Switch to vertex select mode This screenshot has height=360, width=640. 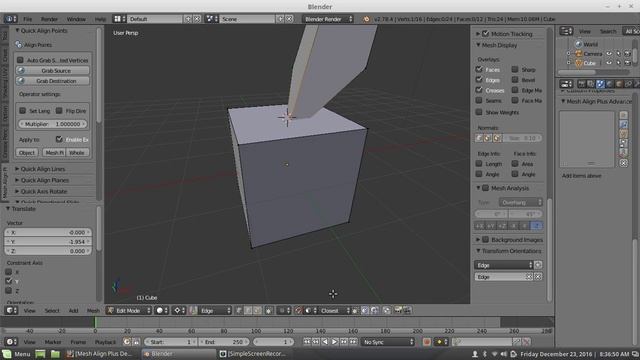point(239,311)
